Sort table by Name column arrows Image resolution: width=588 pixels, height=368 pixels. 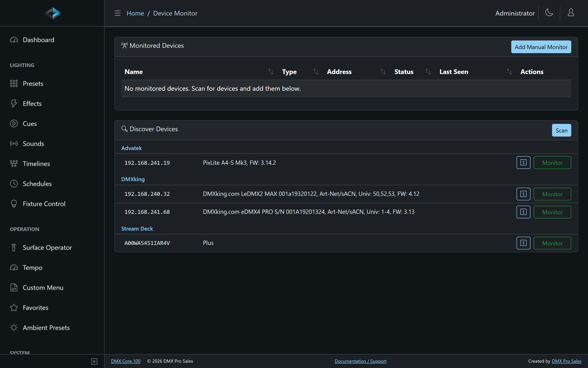(x=271, y=72)
